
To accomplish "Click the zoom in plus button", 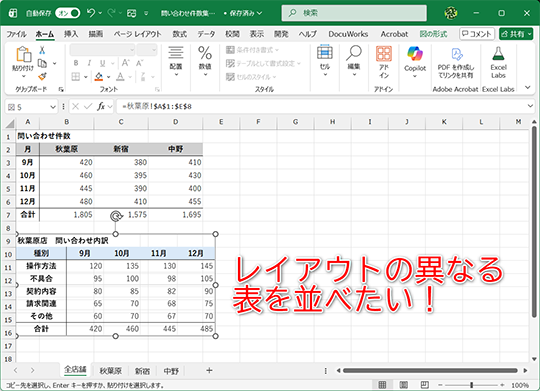I will (x=502, y=384).
